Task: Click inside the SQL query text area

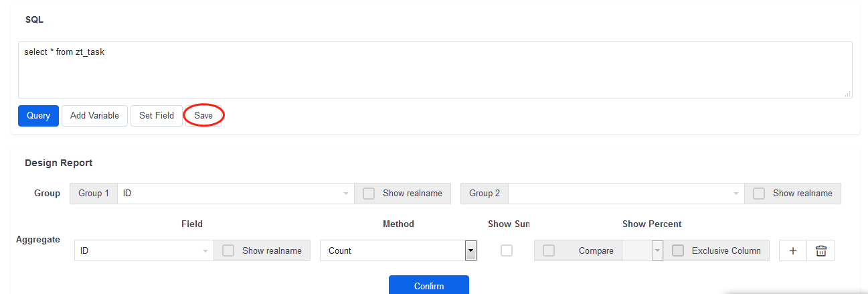Action: pos(435,70)
